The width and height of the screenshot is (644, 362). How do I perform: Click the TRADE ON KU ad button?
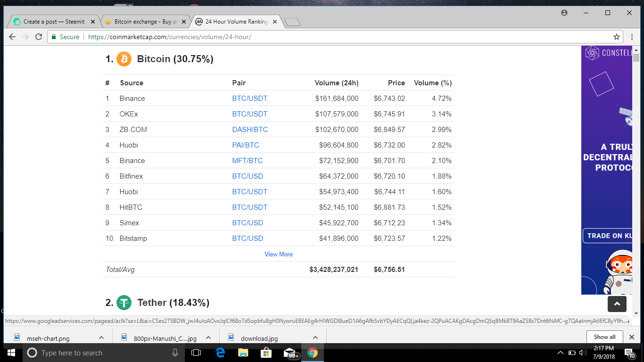[608, 236]
